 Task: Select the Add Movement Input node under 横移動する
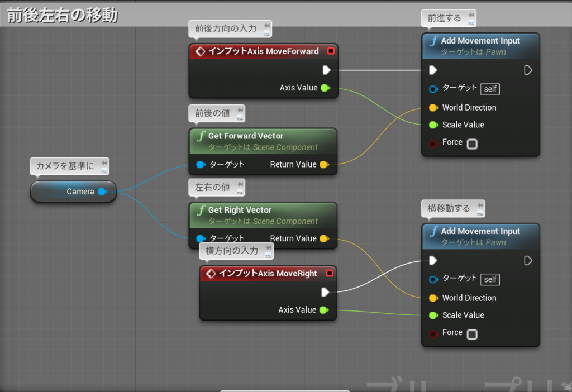480,231
